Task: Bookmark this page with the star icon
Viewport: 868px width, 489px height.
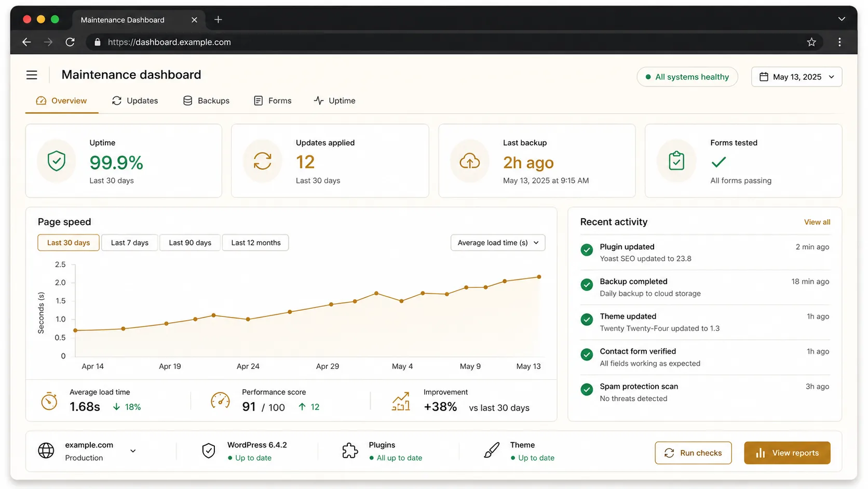Action: (x=811, y=42)
